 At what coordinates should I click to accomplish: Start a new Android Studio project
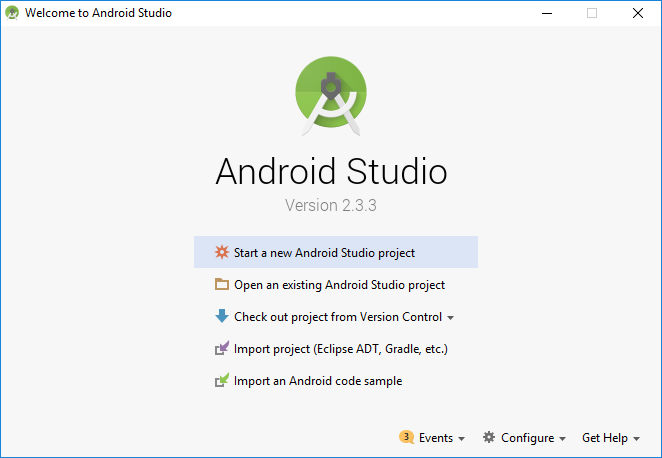[336, 252]
